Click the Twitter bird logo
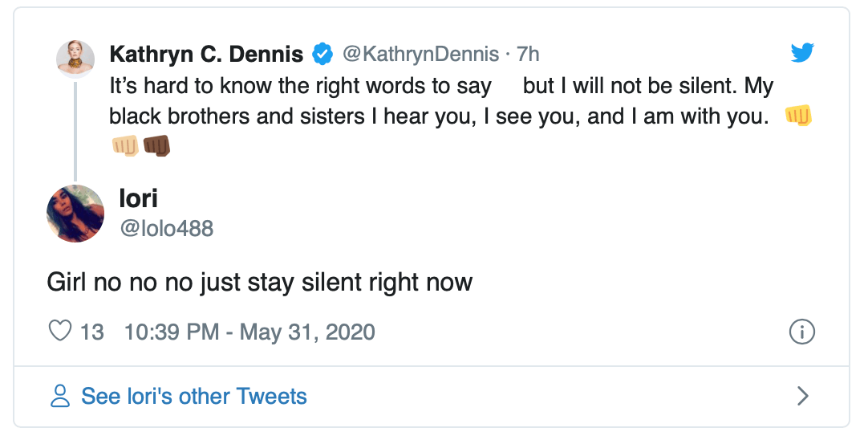Viewport: 868px width, 440px height. pos(801,54)
